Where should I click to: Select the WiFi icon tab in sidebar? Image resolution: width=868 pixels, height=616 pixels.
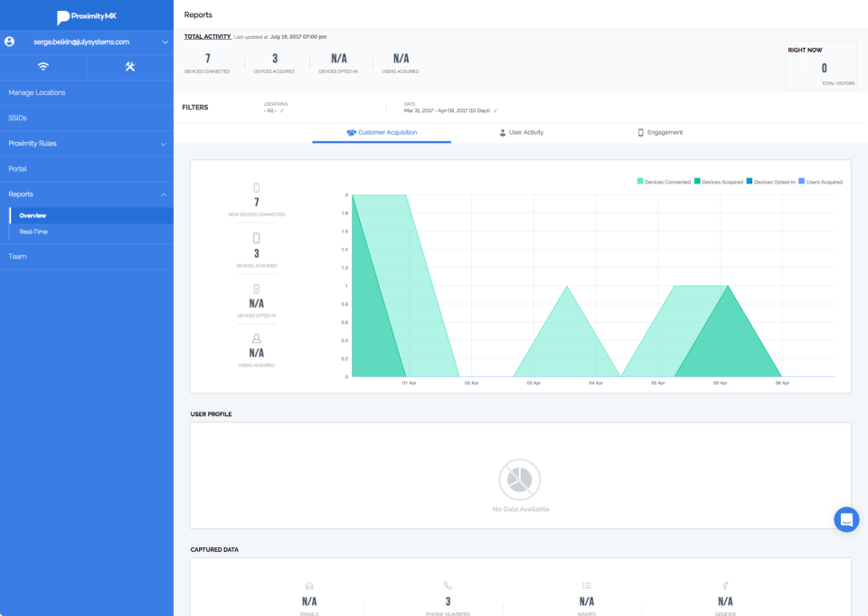pyautogui.click(x=43, y=66)
